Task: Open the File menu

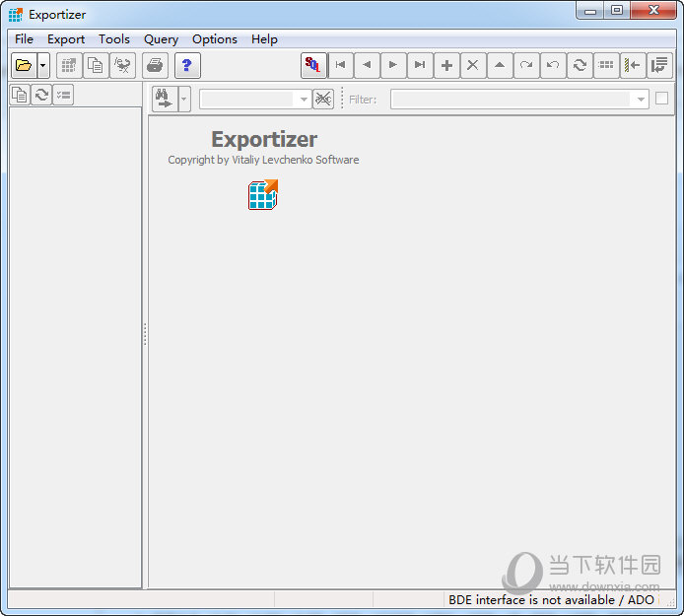Action: 24,39
